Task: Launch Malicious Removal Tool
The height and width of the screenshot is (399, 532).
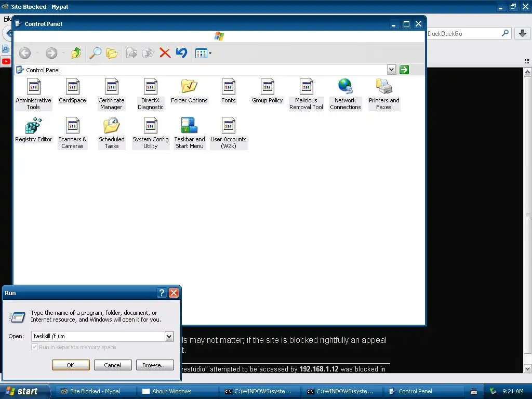Action: (306, 94)
